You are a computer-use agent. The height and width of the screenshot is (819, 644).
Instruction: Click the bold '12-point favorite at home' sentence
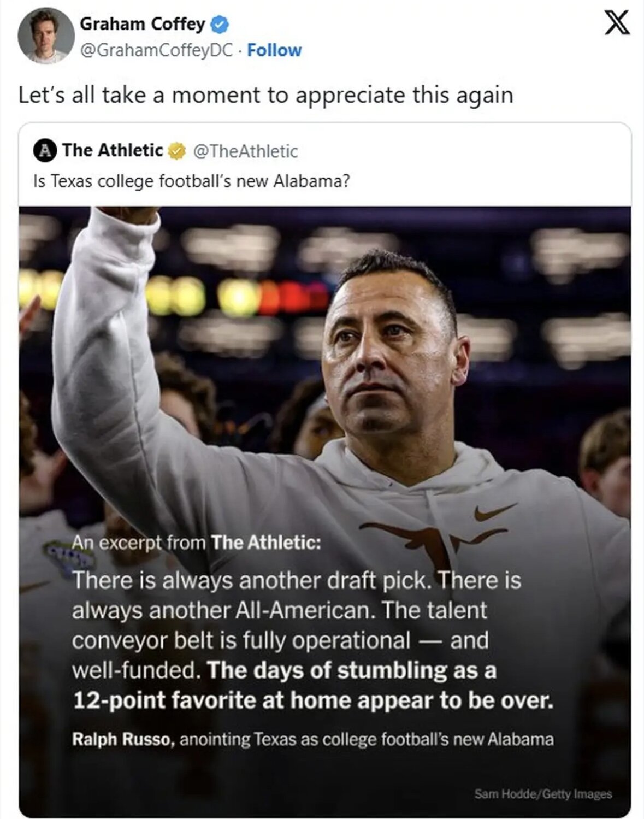[312, 700]
